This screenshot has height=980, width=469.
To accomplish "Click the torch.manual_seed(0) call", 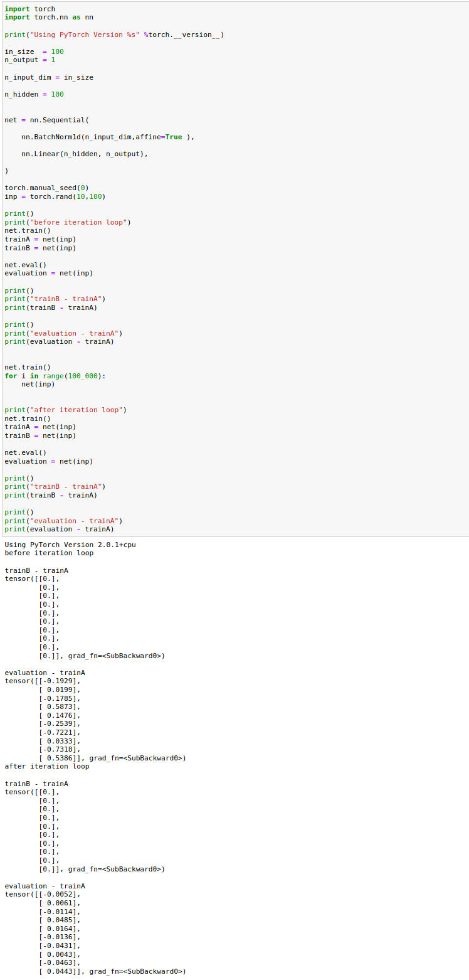I will (46, 188).
